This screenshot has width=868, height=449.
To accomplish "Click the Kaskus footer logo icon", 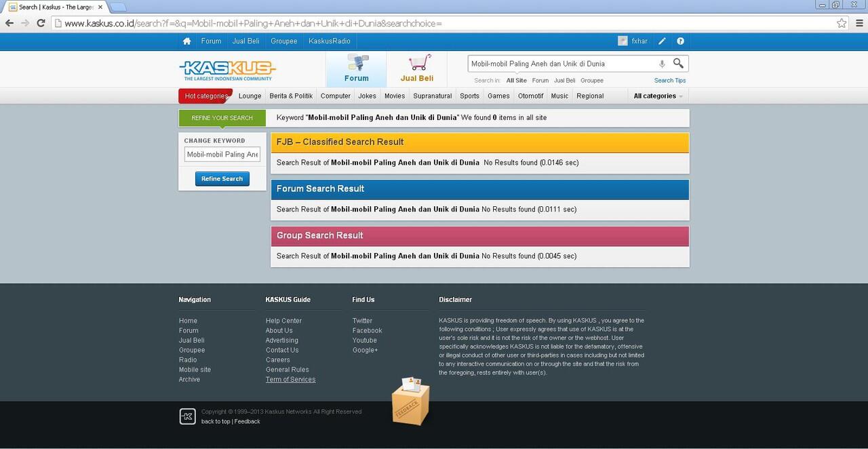I will [x=187, y=416].
